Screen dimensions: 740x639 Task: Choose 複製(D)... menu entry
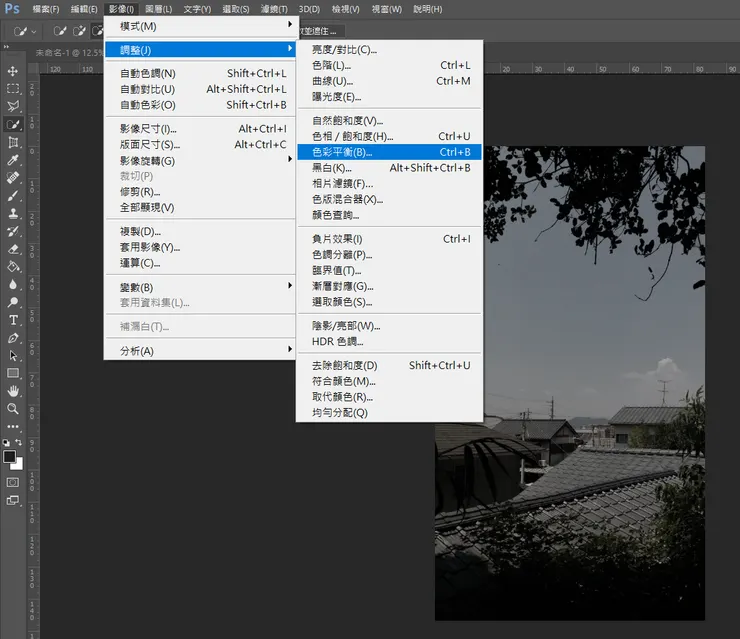[202, 231]
